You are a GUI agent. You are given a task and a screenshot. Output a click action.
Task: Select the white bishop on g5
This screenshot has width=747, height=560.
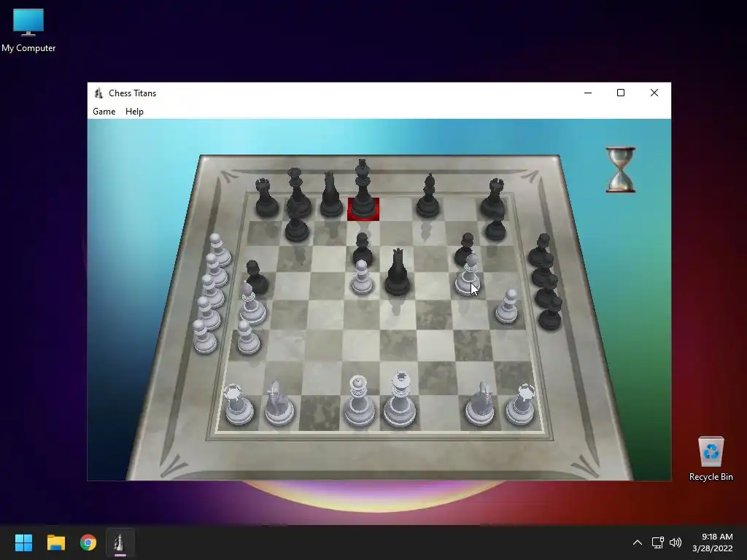click(467, 275)
